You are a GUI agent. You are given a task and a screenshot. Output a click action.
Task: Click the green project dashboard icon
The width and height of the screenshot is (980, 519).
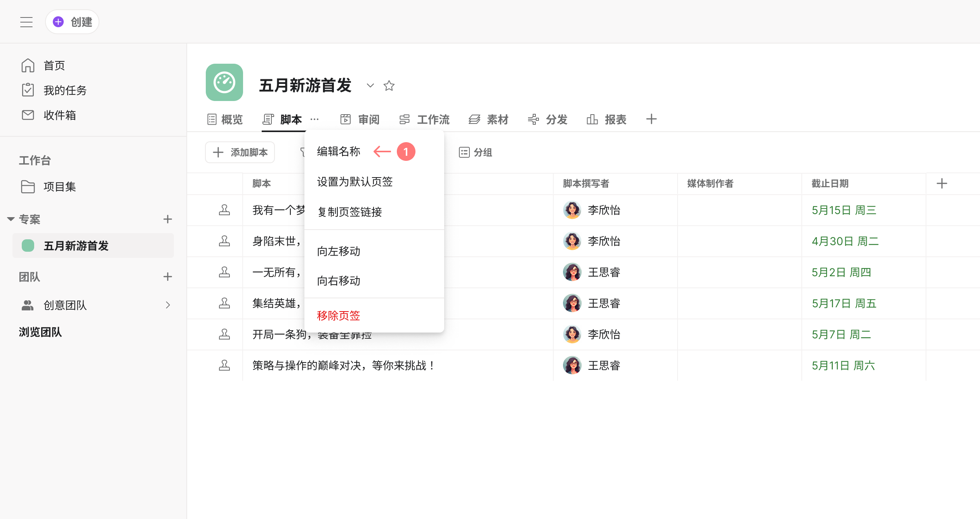[224, 82]
